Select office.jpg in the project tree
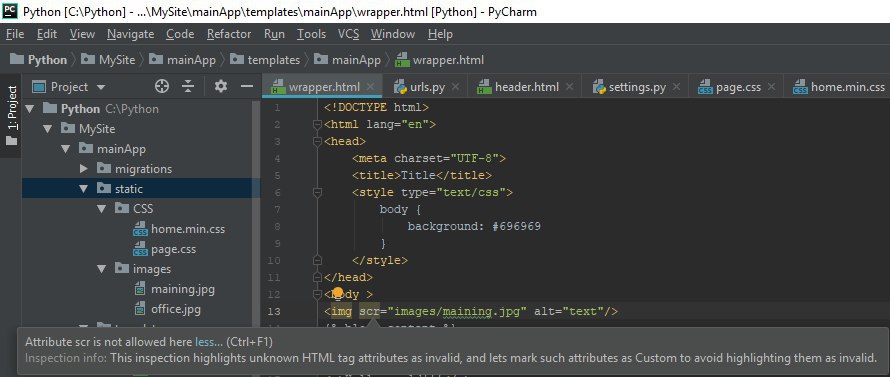 click(x=176, y=309)
